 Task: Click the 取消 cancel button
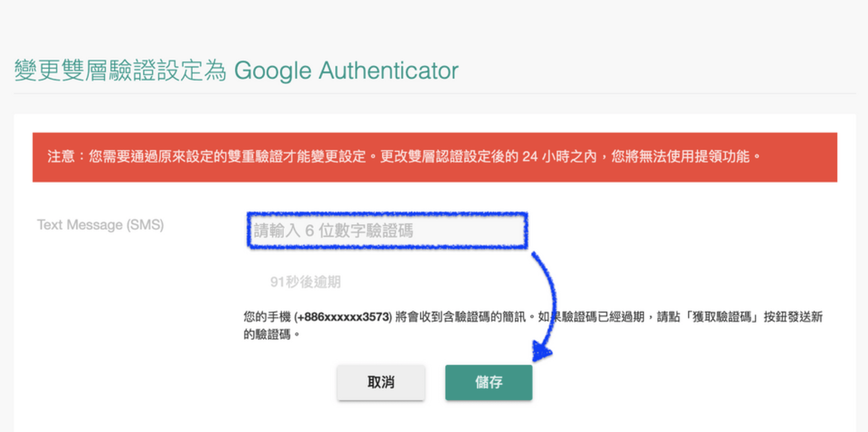coord(381,382)
